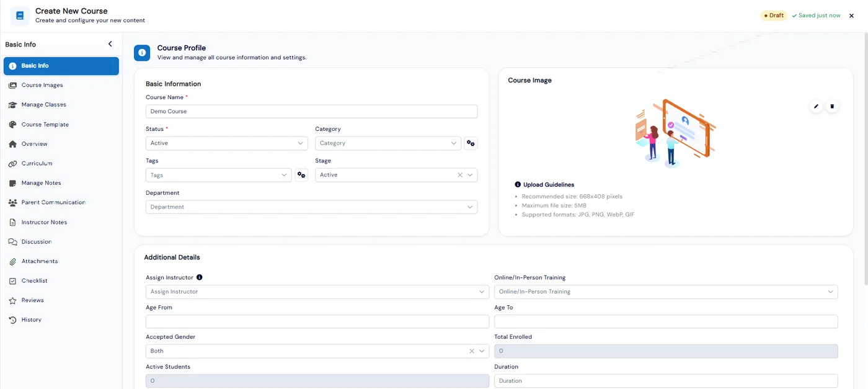Expand the Department dropdown
868x389 pixels.
(311, 207)
